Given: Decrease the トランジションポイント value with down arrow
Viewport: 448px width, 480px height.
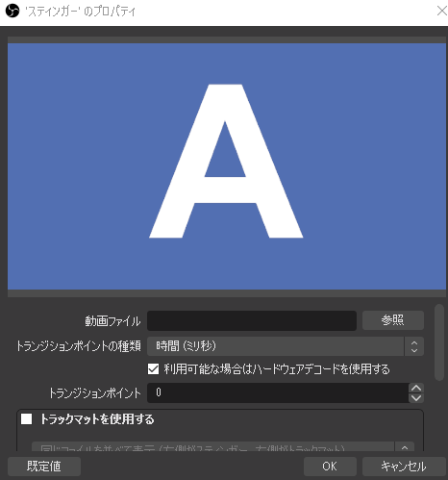Looking at the screenshot, I should (x=416, y=398).
